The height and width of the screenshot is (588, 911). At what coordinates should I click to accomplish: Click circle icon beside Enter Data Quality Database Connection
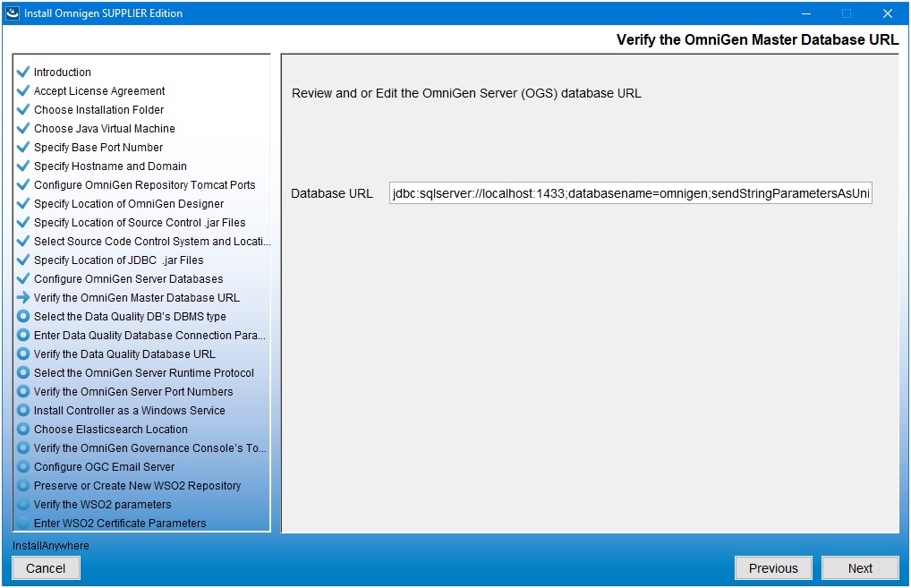pos(23,336)
